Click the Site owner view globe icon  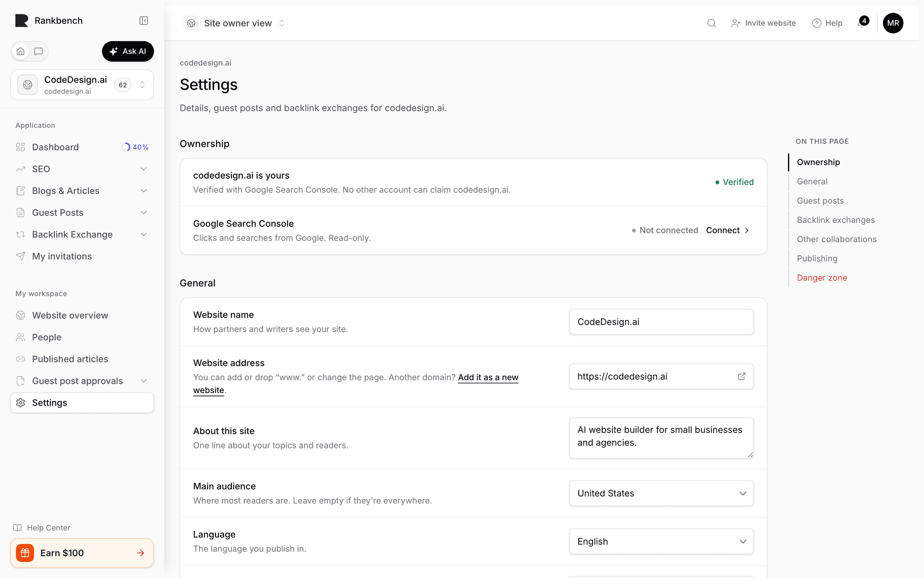pos(191,23)
